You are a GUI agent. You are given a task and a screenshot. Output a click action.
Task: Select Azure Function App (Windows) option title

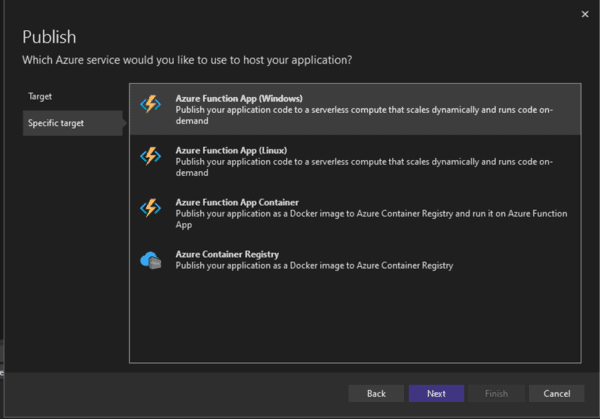pyautogui.click(x=239, y=98)
